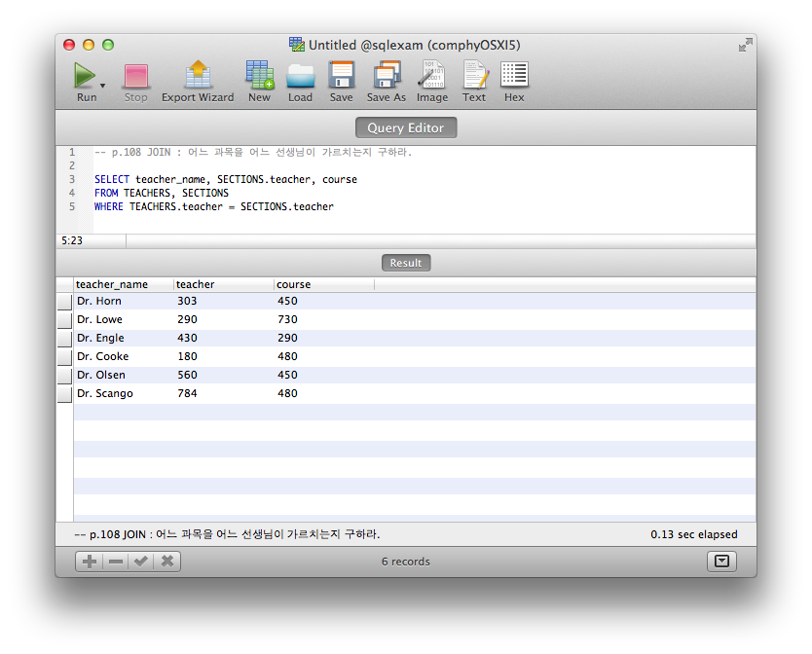
Task: Apply changes with checkmark button
Action: pos(141,562)
